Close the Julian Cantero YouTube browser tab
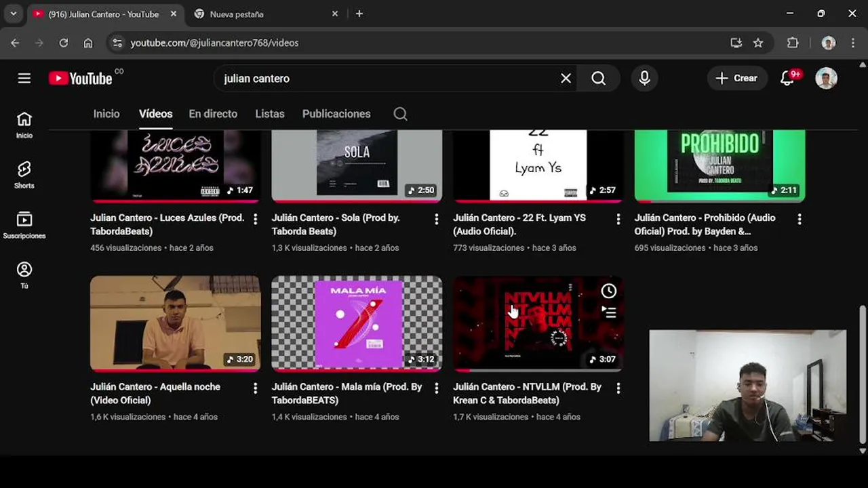 (174, 14)
